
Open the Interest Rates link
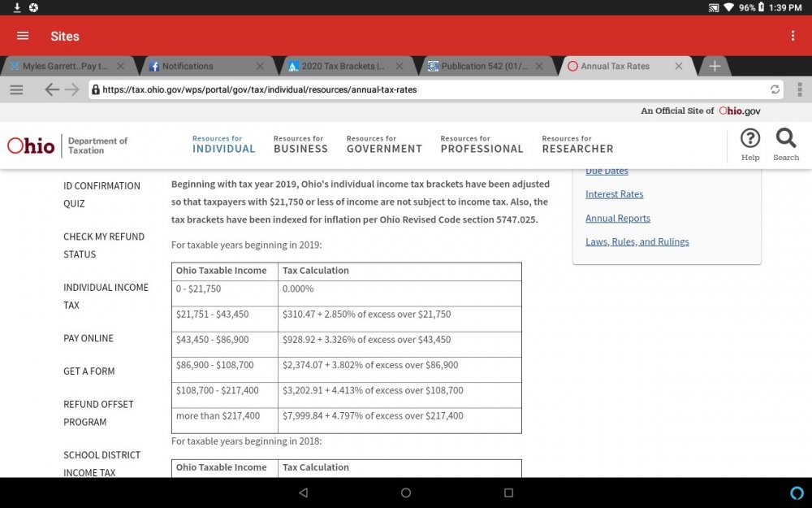click(x=614, y=194)
